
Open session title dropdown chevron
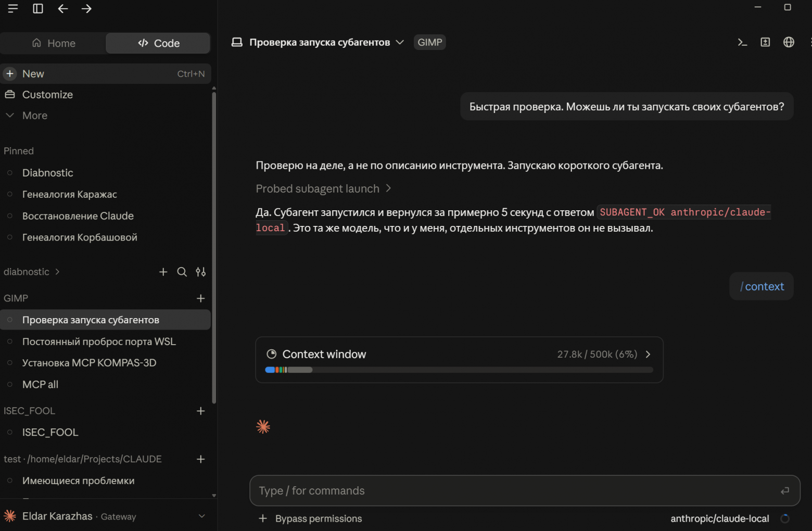tap(400, 42)
